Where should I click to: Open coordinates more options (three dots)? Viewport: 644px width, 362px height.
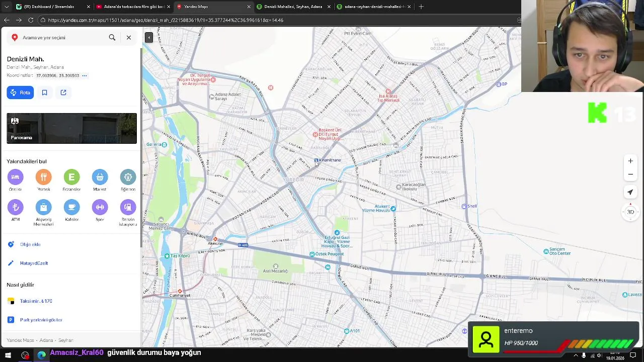pos(85,75)
